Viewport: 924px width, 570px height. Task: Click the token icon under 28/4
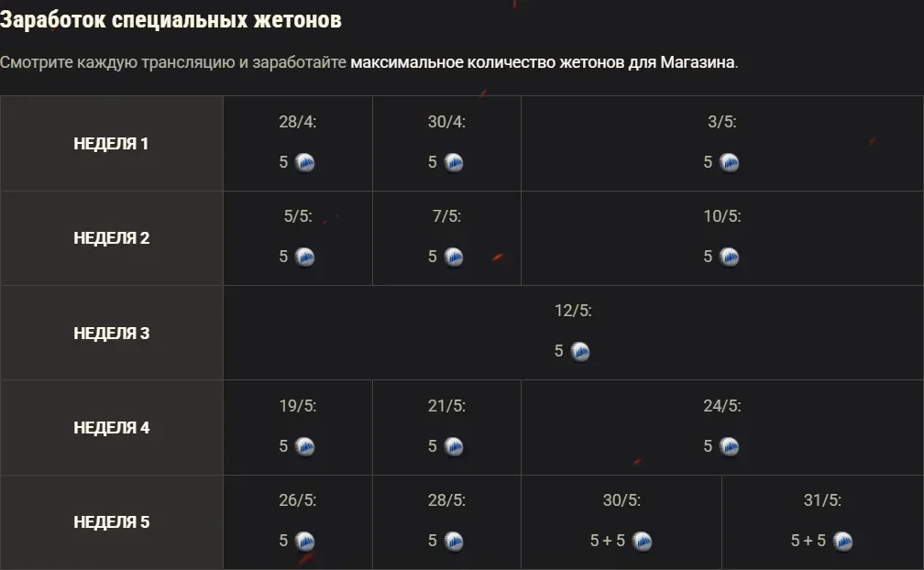[305, 163]
